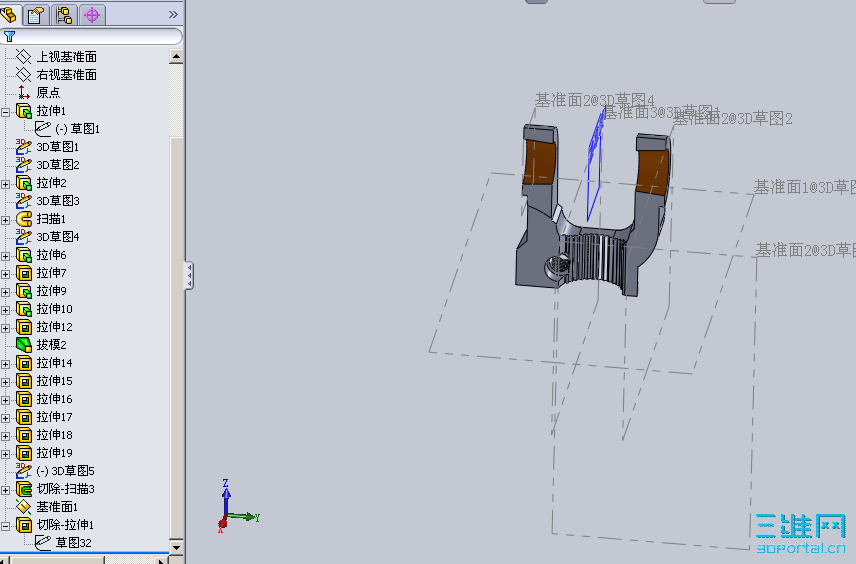Select the 拔模2 draft feature icon
This screenshot has width=856, height=564.
pyautogui.click(x=23, y=345)
